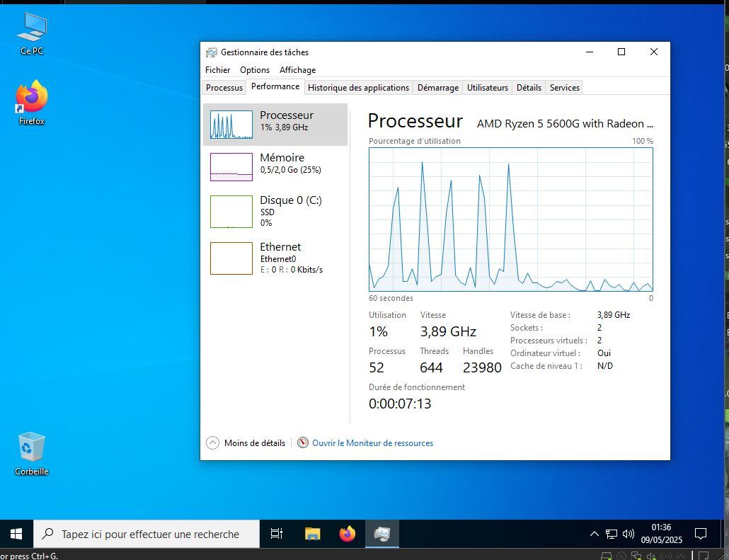This screenshot has height=560, width=729.
Task: Click the Ordinateur virtuel Oui value
Action: click(604, 353)
